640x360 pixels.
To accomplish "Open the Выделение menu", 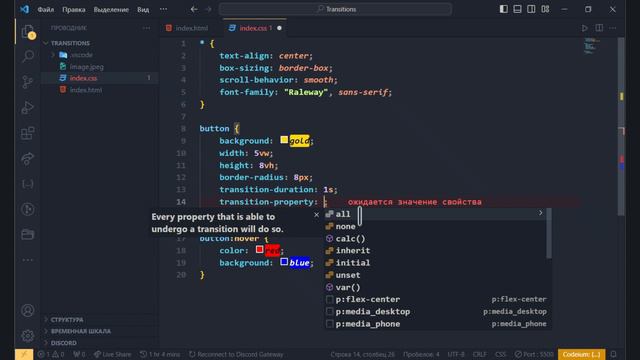I will pyautogui.click(x=111, y=9).
